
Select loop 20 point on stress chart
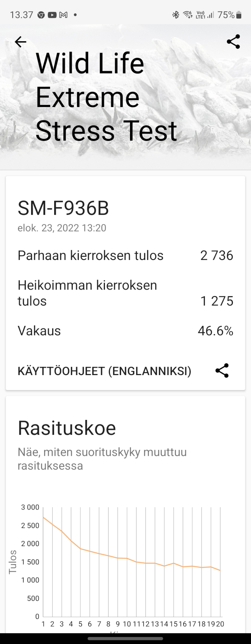pyautogui.click(x=220, y=570)
